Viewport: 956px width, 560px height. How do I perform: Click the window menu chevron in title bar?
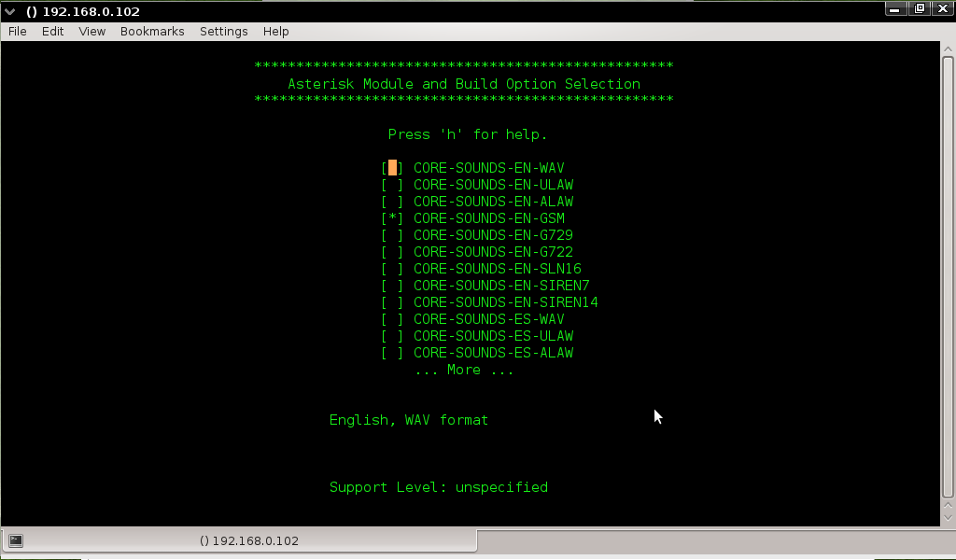tap(9, 11)
